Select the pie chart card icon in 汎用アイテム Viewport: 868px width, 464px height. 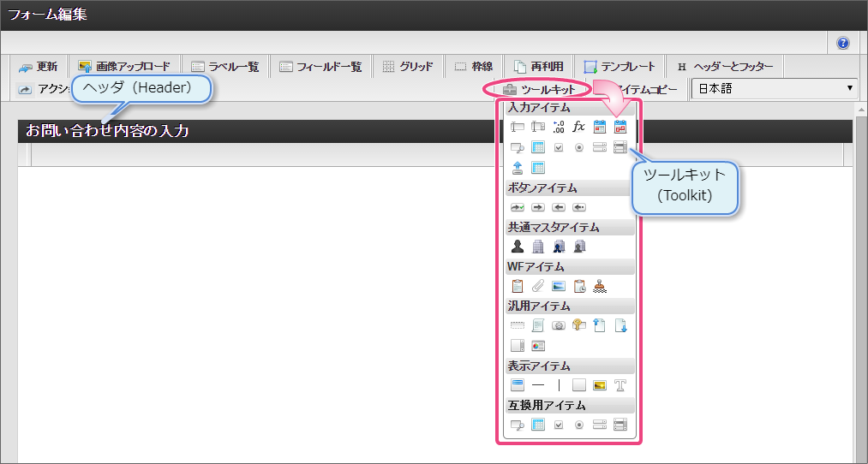(537, 346)
